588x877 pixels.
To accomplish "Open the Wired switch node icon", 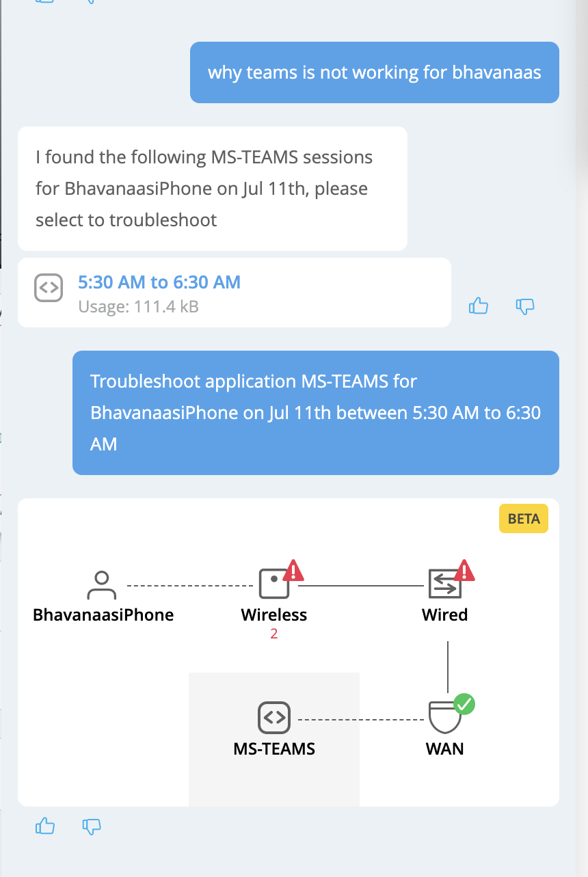I will tap(444, 585).
